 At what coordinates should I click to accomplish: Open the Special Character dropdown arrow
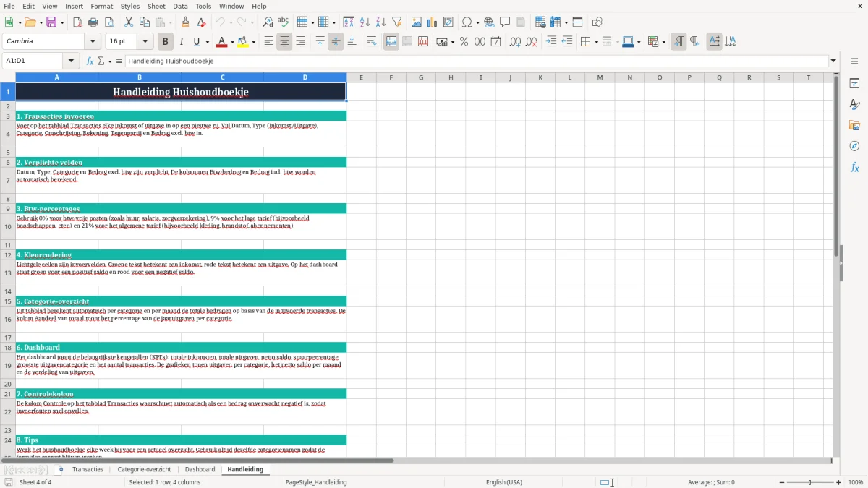[x=477, y=22]
